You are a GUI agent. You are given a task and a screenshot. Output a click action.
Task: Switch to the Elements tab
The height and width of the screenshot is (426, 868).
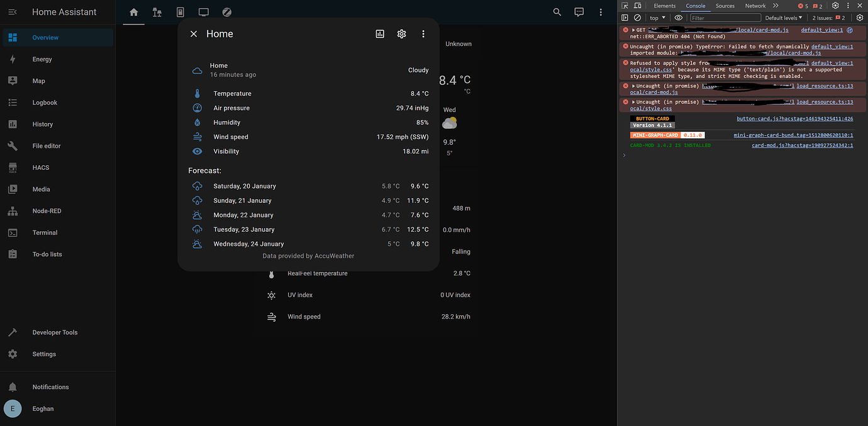coord(664,6)
